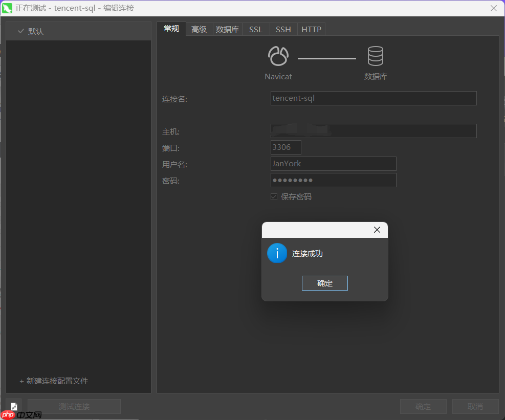Select the 常规 tab
The width and height of the screenshot is (505, 420).
171,29
